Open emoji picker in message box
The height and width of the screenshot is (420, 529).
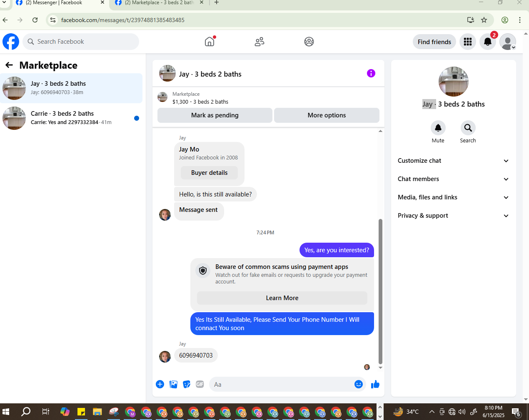tap(359, 384)
